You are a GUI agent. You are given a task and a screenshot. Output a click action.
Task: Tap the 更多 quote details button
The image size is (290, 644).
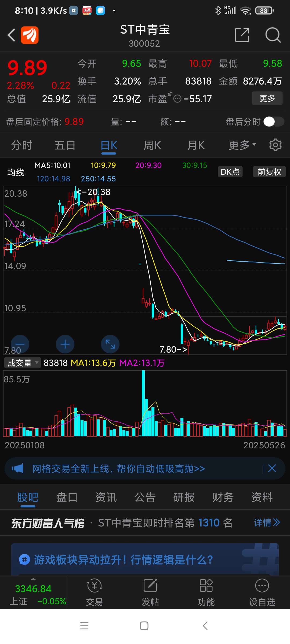(267, 98)
